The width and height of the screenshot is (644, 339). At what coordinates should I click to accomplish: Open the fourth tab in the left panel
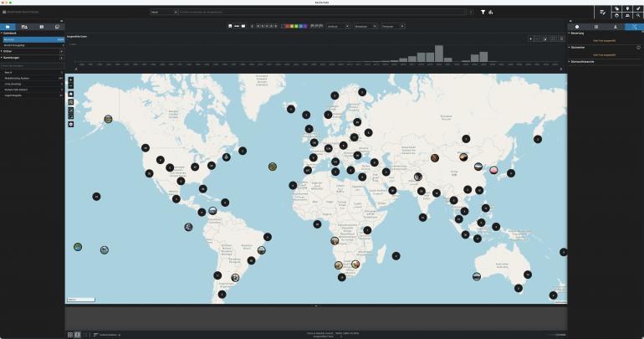coord(57,27)
